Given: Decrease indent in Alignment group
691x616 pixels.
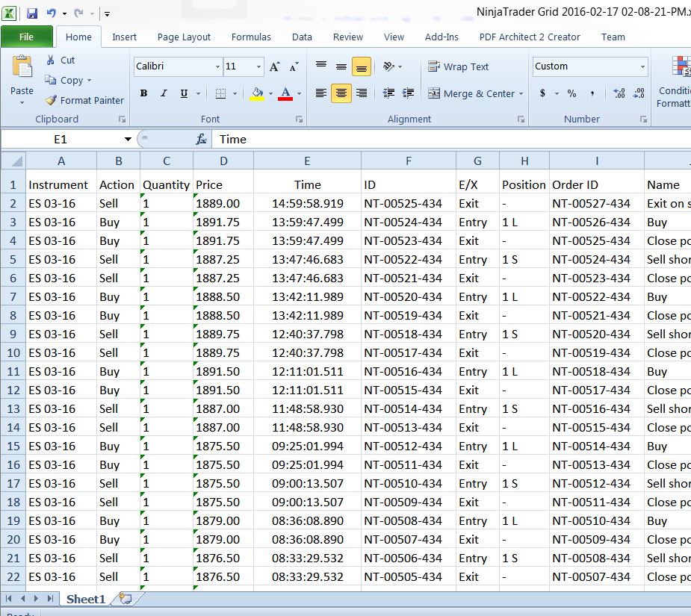Looking at the screenshot, I should [x=388, y=93].
